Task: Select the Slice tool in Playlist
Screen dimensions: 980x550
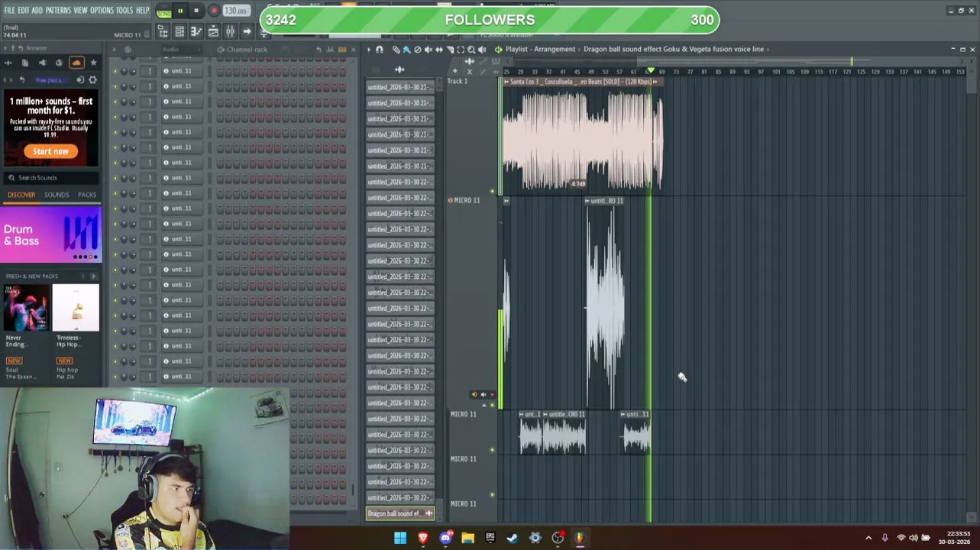Action: (x=450, y=50)
